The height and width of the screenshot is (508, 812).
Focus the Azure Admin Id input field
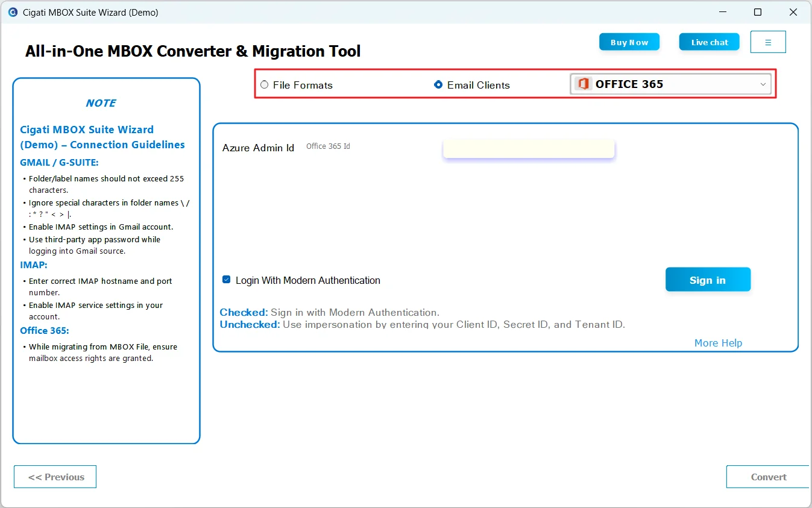coord(529,149)
